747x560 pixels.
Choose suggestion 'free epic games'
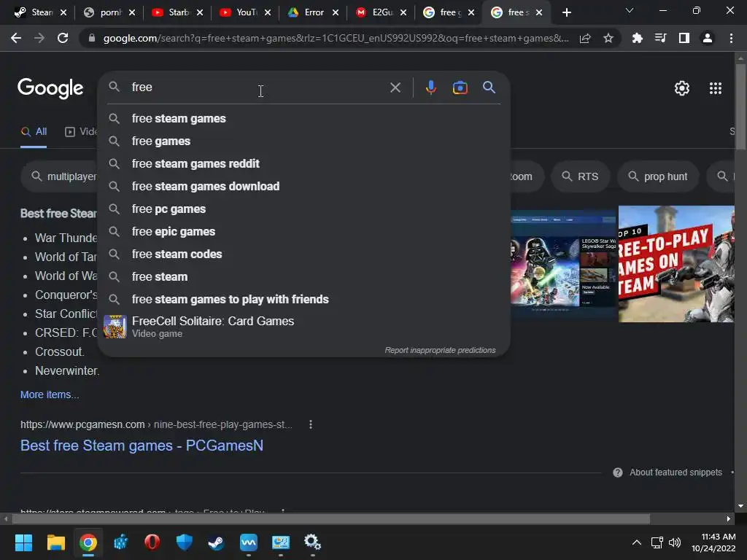304,231
